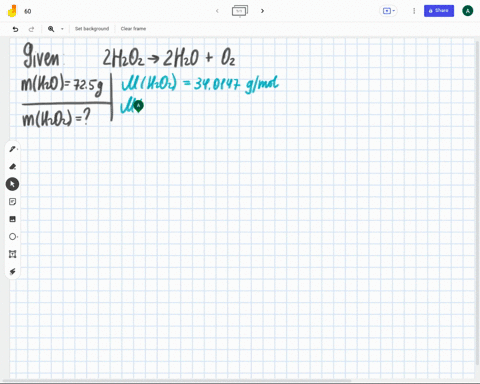Select the Circle shape tool
Image resolution: width=480 pixels, height=384 pixels.
tap(13, 237)
